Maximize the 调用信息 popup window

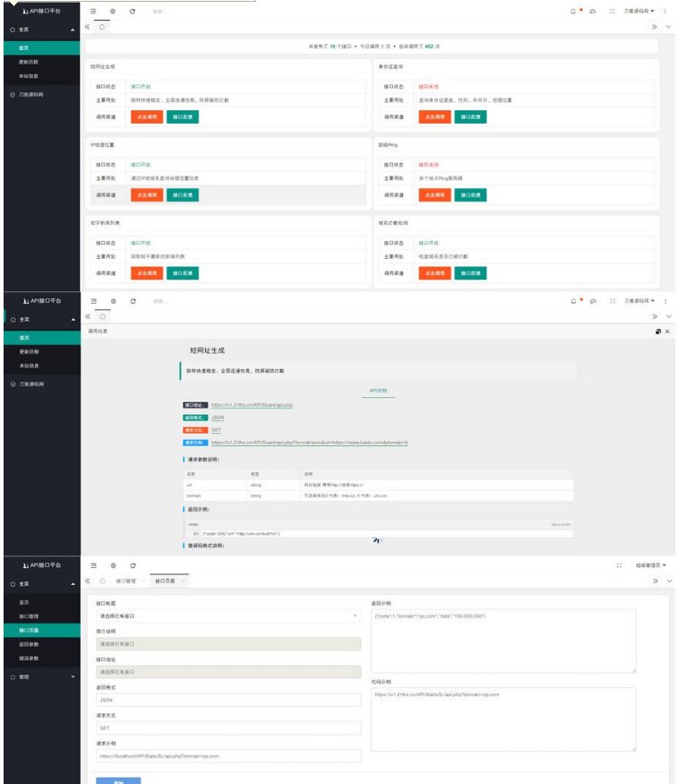coord(657,332)
